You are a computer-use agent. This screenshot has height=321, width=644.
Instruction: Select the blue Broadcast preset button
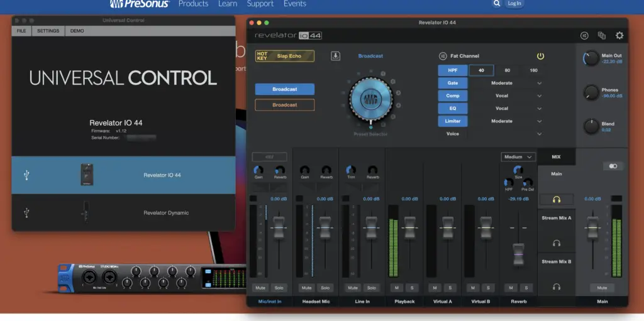pyautogui.click(x=285, y=89)
